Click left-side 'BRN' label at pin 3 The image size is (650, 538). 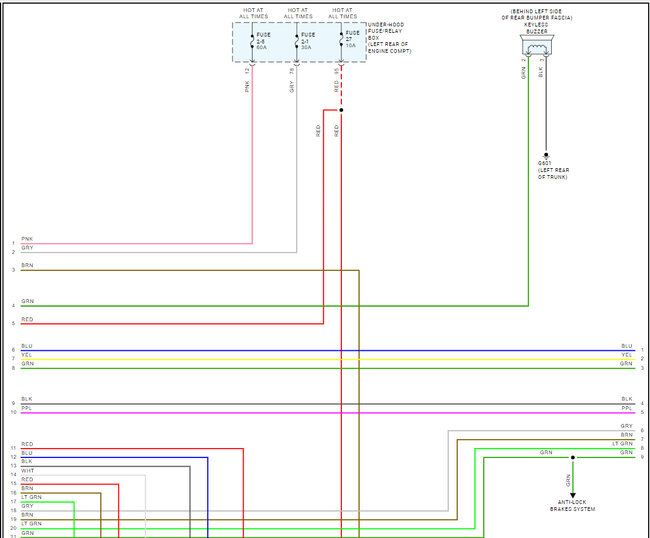27,265
